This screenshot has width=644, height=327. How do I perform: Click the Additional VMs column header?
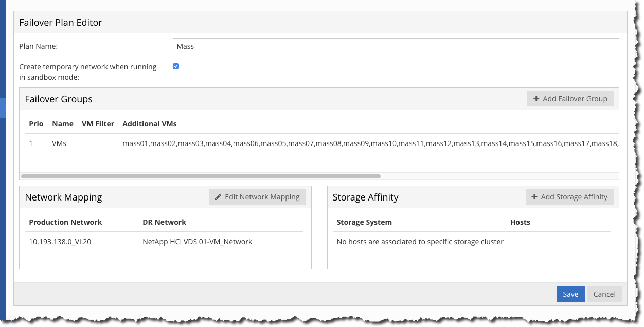pos(150,124)
